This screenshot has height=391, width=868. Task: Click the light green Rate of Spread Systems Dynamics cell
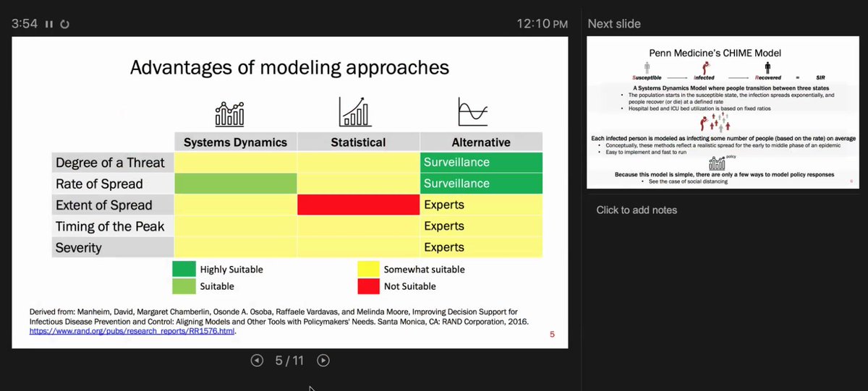(235, 184)
